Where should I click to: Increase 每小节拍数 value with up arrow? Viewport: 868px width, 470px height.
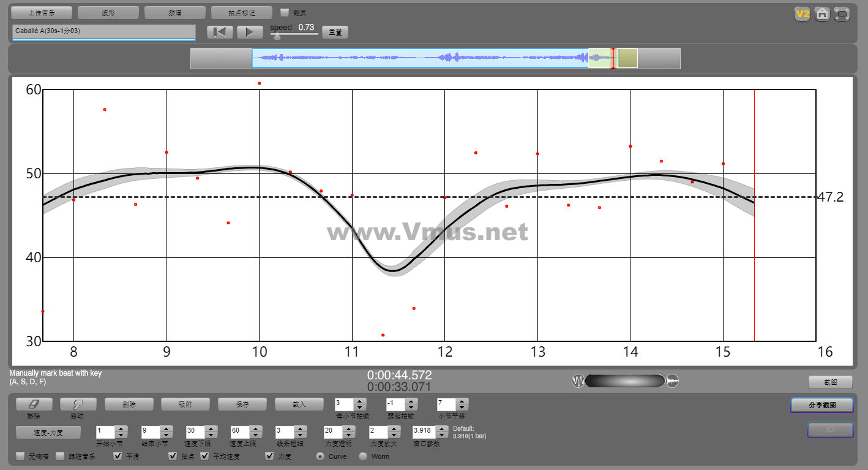359,401
